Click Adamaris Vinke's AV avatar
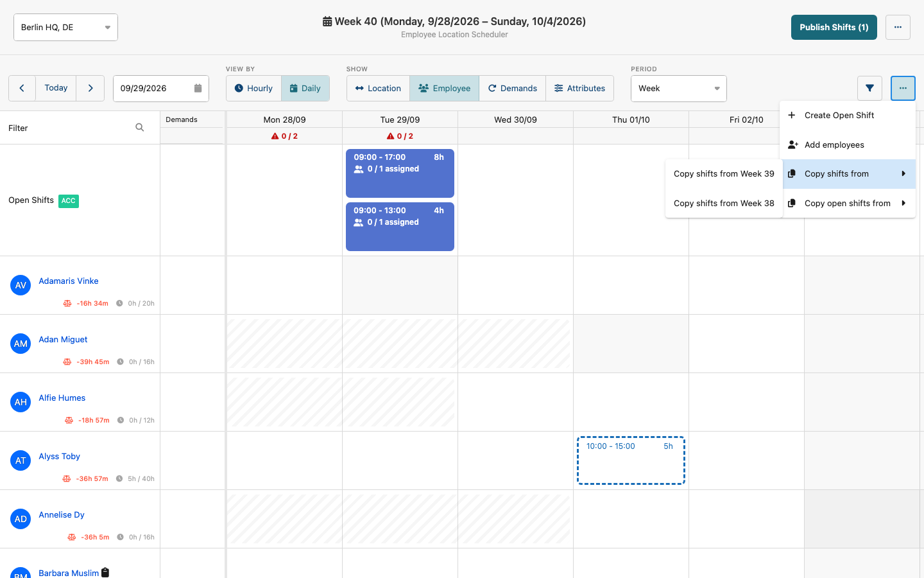Screen dimensions: 924x578 [x=21, y=285]
